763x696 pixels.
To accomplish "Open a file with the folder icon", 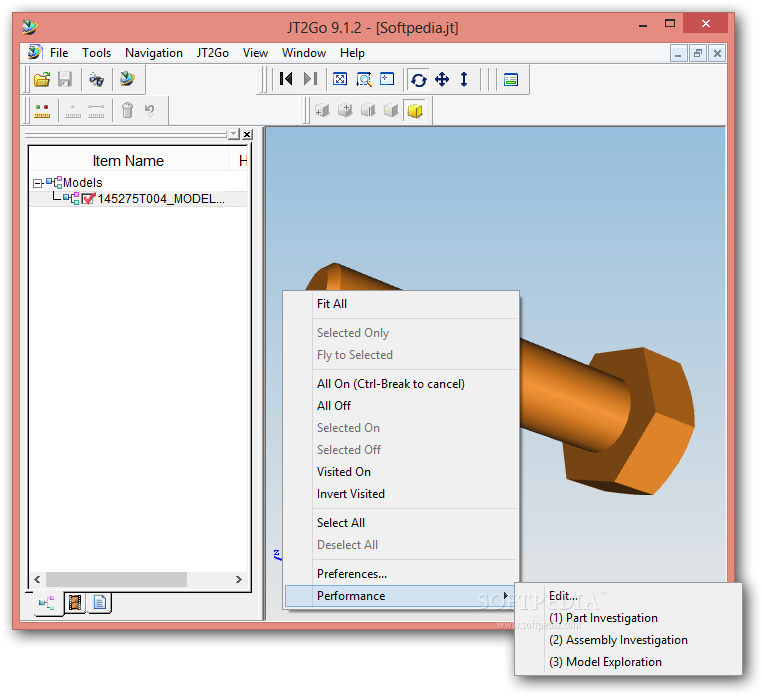I will [42, 79].
